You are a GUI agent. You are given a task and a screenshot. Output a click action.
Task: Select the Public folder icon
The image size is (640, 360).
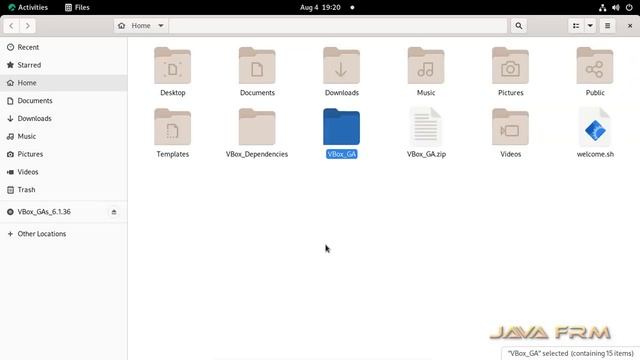point(595,66)
